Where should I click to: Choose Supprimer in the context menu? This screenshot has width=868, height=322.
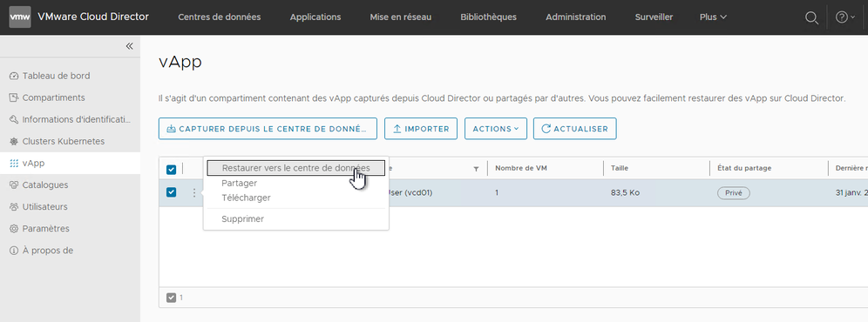click(x=242, y=219)
